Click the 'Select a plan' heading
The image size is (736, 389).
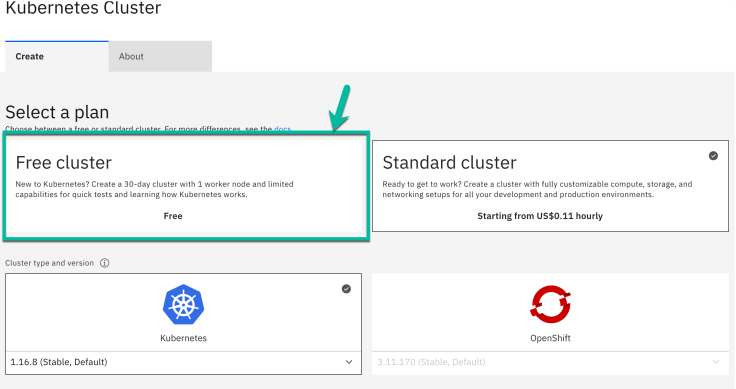pyautogui.click(x=57, y=113)
